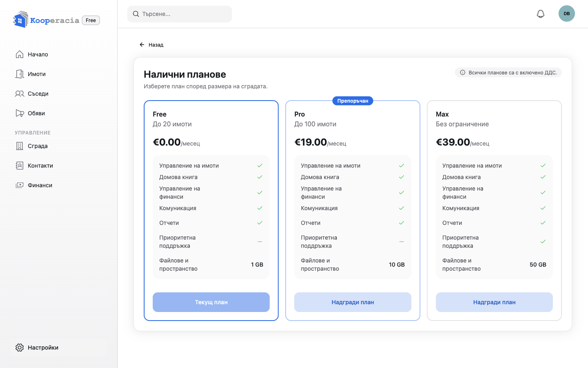Click the Без ограничение text
Screen dimensions: 588x368
462,124
